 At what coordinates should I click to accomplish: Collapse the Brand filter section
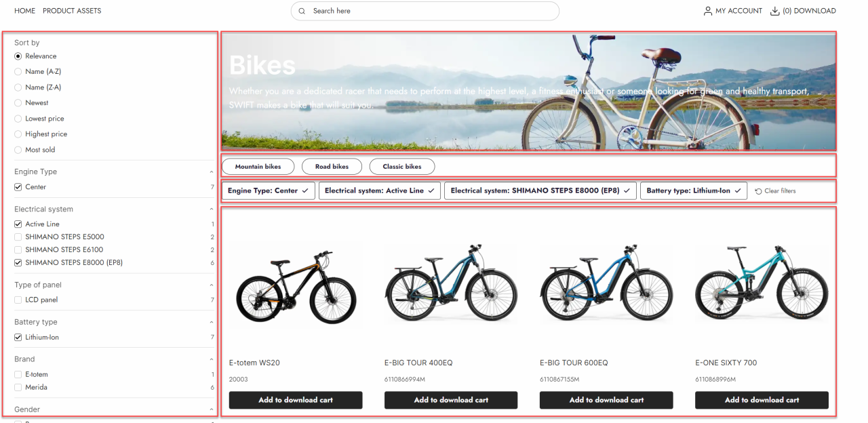point(212,359)
